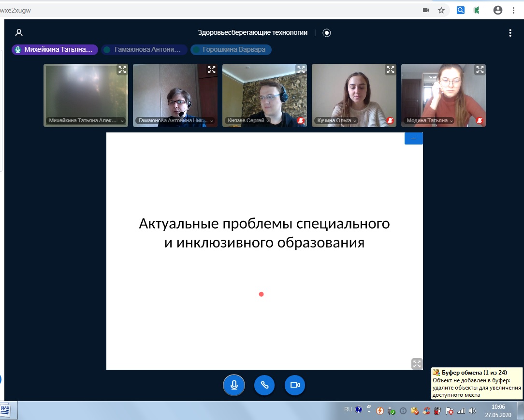Screen dimensions: 524x420
Task: Mute your microphone
Action: click(x=234, y=385)
